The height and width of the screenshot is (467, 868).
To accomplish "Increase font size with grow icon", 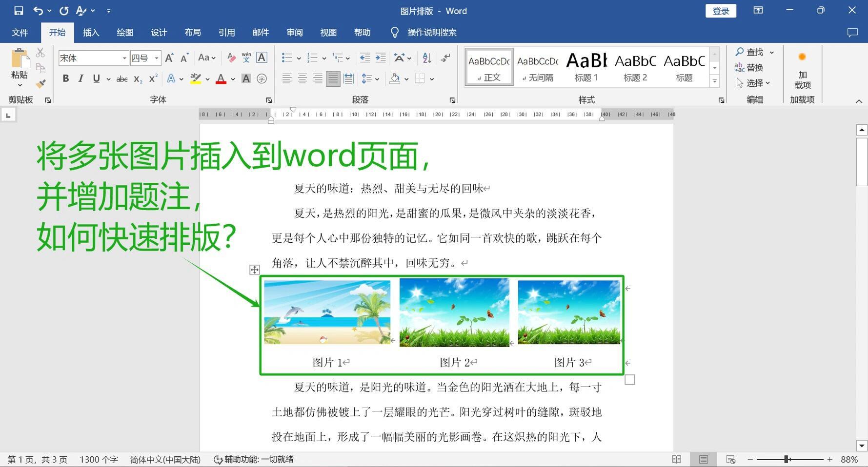I will pos(169,58).
